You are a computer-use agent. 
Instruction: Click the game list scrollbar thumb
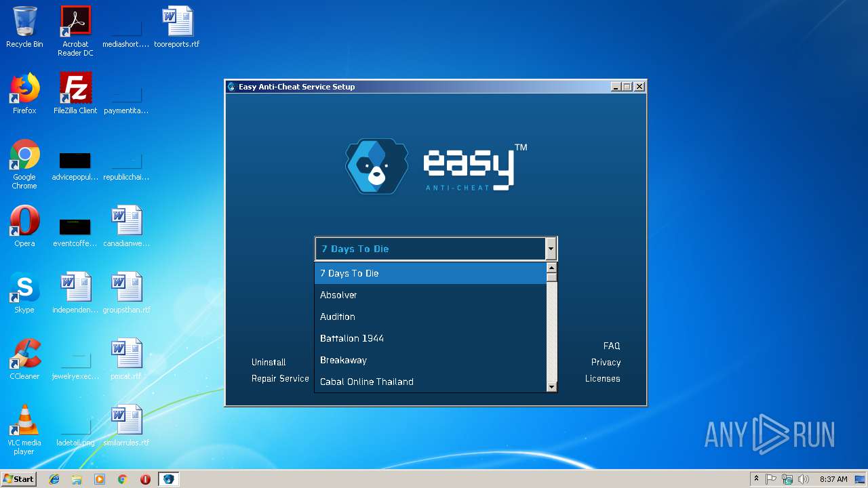(x=551, y=277)
